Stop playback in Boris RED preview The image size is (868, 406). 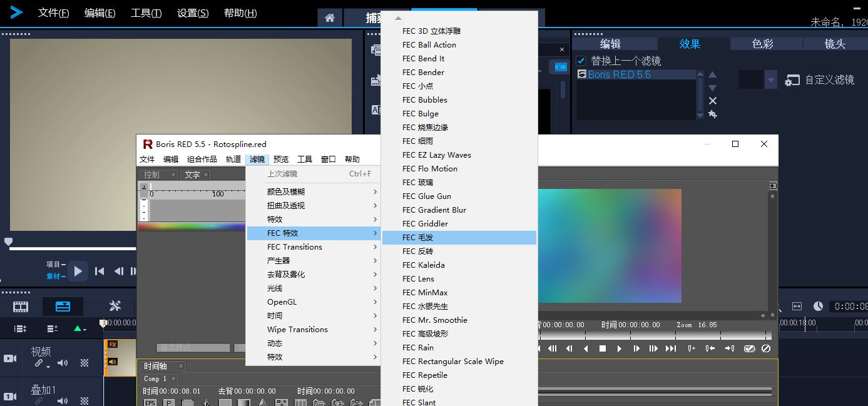click(x=602, y=348)
